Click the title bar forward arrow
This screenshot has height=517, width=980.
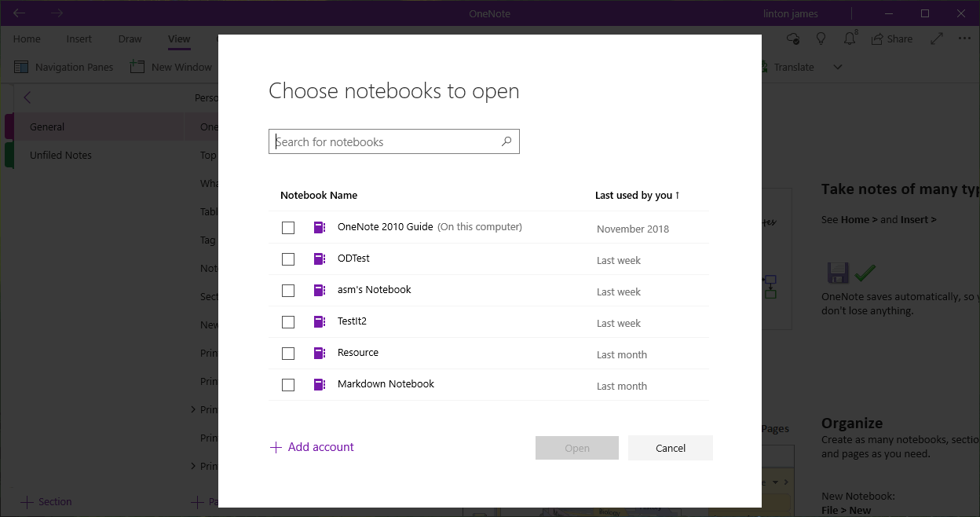(x=57, y=13)
